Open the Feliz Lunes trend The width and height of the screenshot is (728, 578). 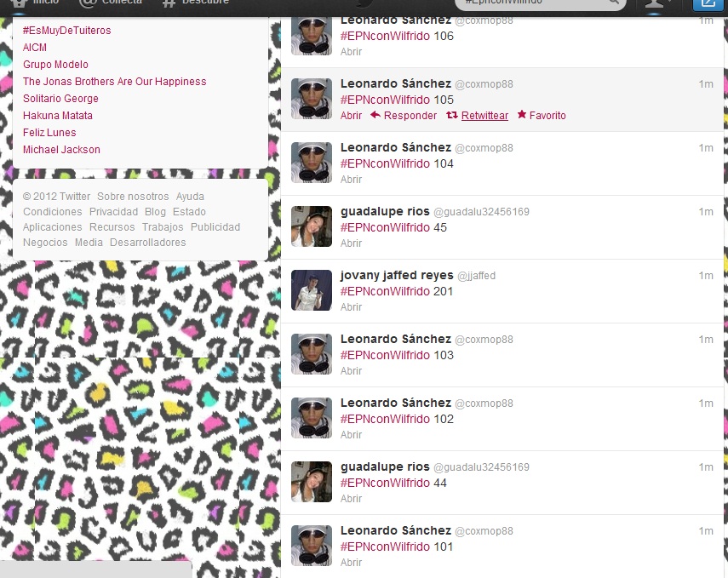point(49,132)
